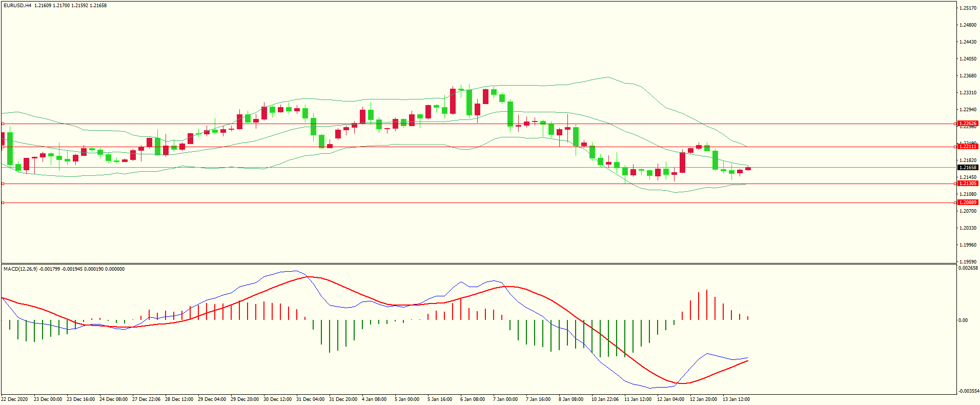Select the 7 Jan 00:00 time axis label
Image resolution: width=980 pixels, height=405 pixels.
tap(505, 399)
